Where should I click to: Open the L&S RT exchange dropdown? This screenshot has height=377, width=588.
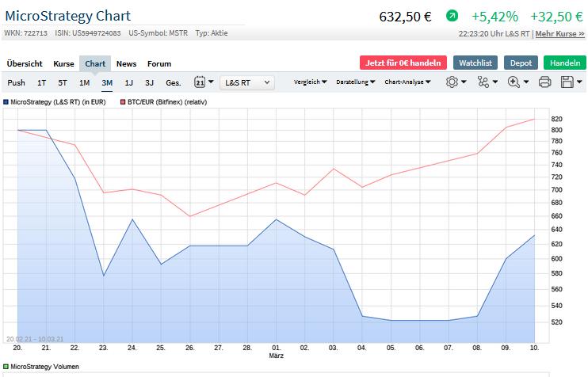(x=246, y=82)
